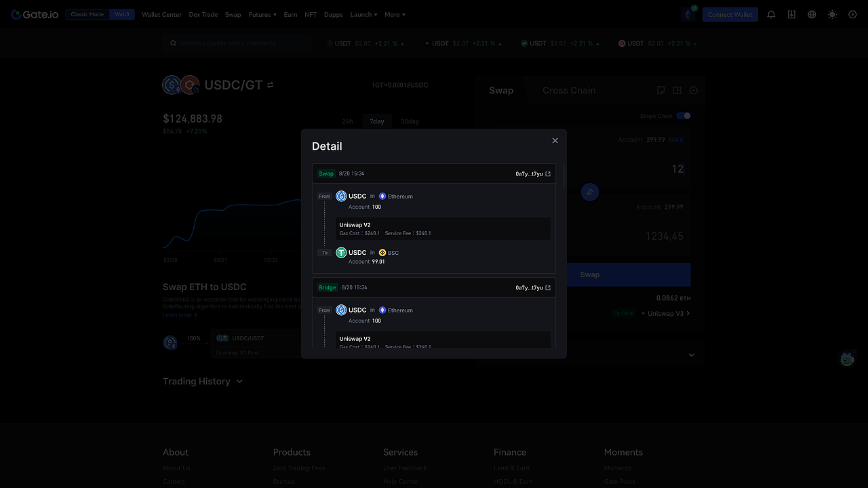This screenshot has height=488, width=868.
Task: Switch theme with the sun icon
Action: click(x=832, y=14)
